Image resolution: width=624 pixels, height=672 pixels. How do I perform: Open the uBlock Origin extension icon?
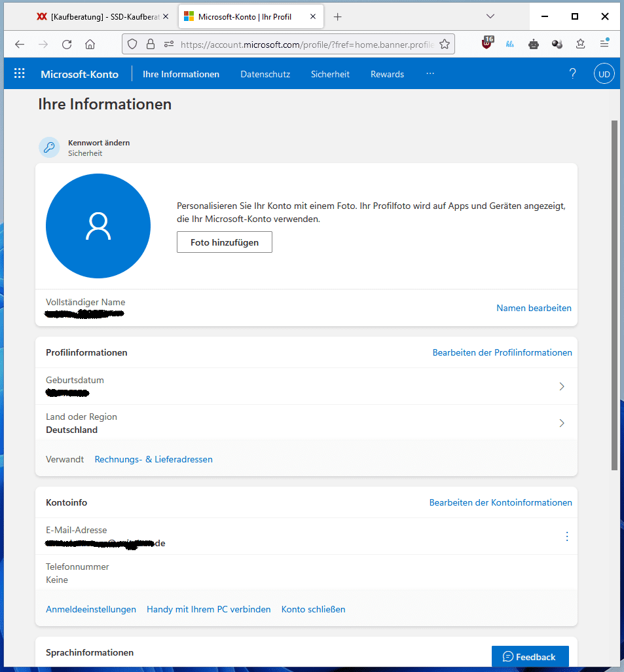[x=487, y=44]
